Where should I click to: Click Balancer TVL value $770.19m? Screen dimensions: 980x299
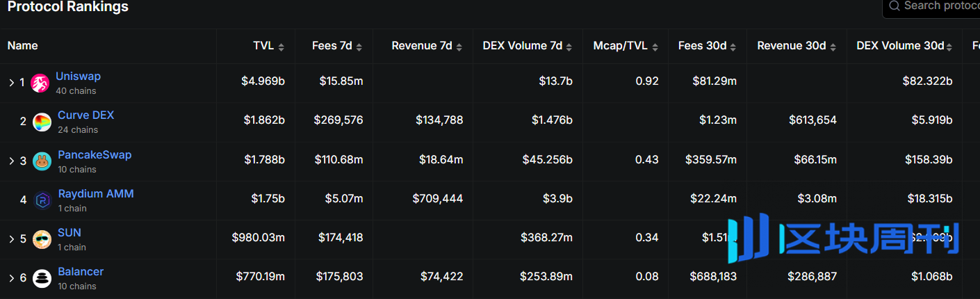point(260,277)
